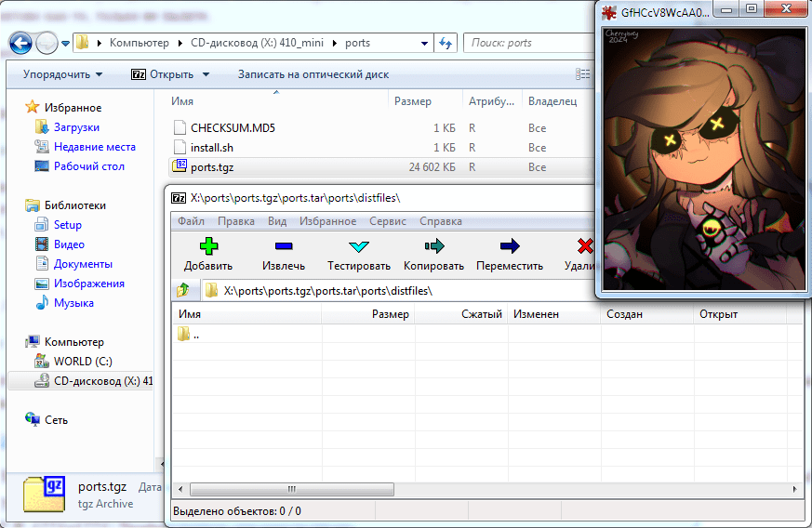Expand the arrow next to Открыть

click(x=206, y=74)
